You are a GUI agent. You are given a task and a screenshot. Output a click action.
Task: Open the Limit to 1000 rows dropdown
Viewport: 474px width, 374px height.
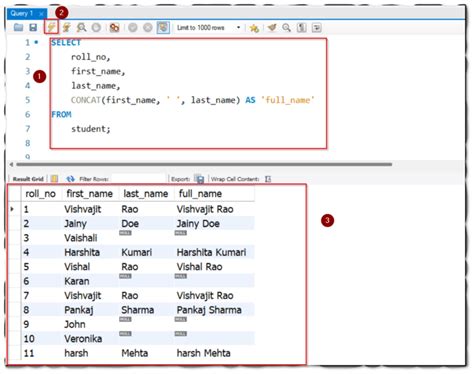(x=208, y=28)
